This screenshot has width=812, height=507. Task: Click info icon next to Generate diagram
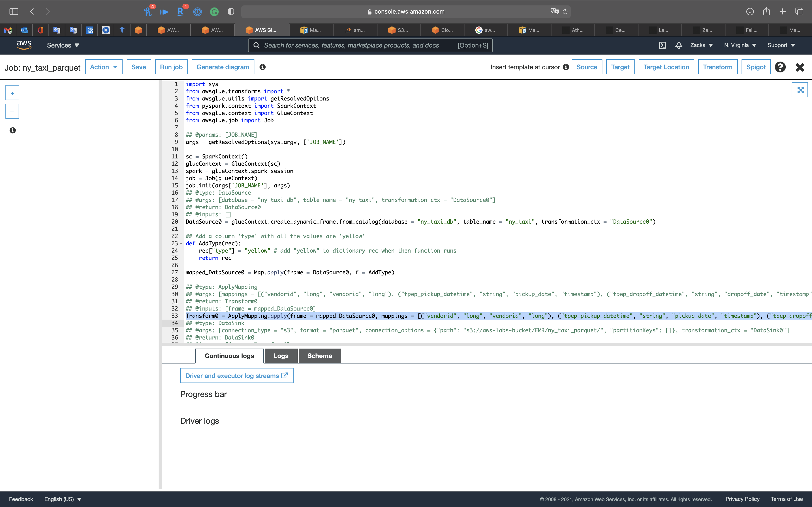[262, 67]
